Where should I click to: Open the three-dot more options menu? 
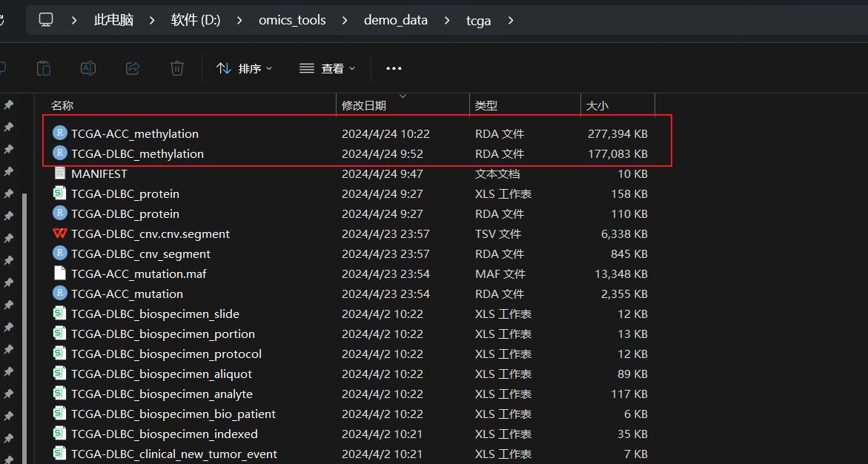coord(394,68)
